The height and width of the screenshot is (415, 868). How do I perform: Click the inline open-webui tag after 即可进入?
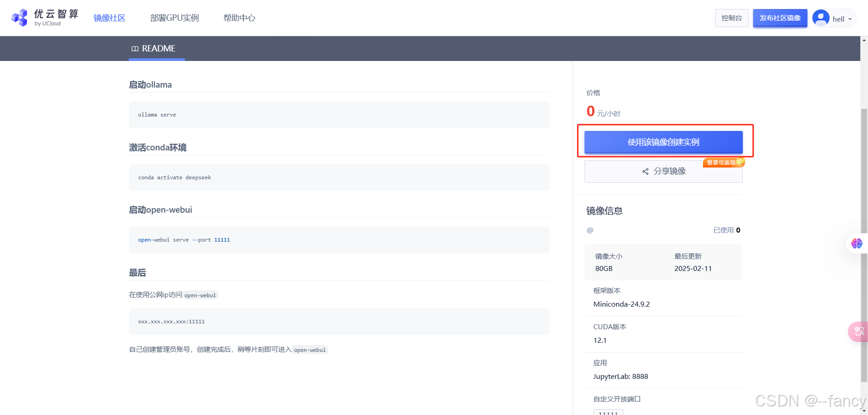310,350
